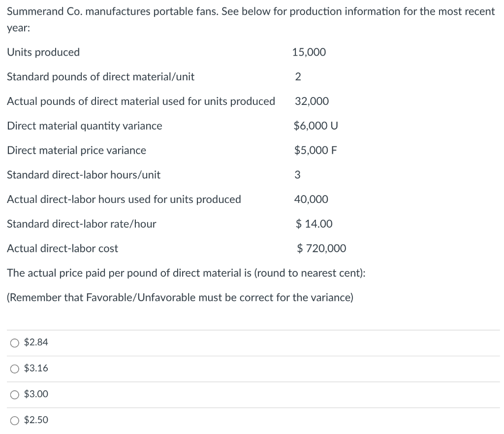504x434 pixels.
Task: Click the question text about actual price paid
Action: [x=186, y=273]
